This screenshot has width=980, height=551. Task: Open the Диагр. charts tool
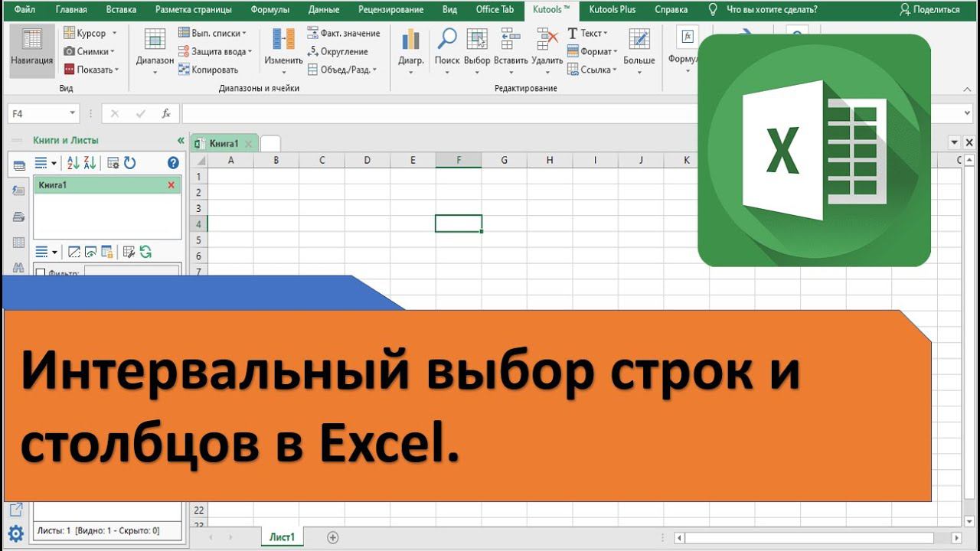click(x=411, y=51)
